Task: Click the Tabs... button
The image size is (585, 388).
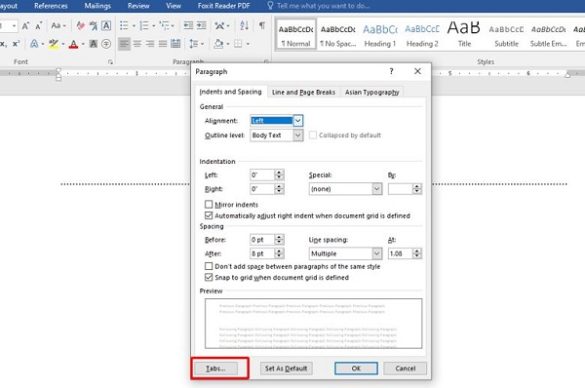Action: [216, 369]
